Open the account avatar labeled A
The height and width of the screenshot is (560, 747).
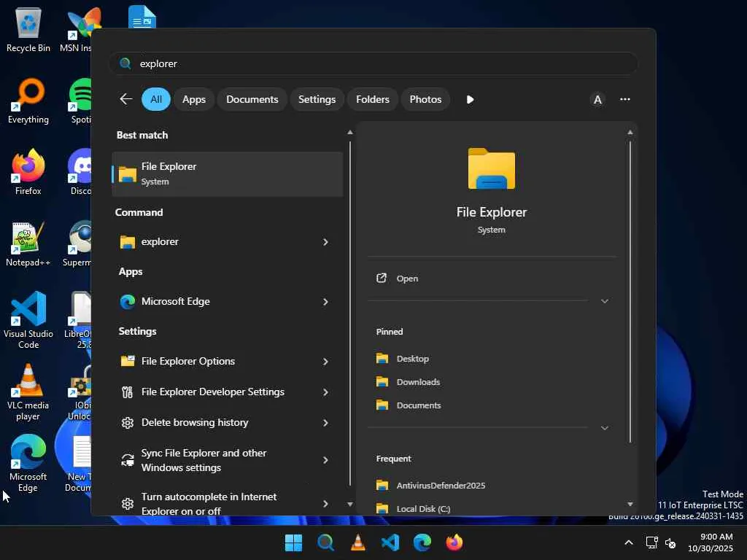coord(597,99)
